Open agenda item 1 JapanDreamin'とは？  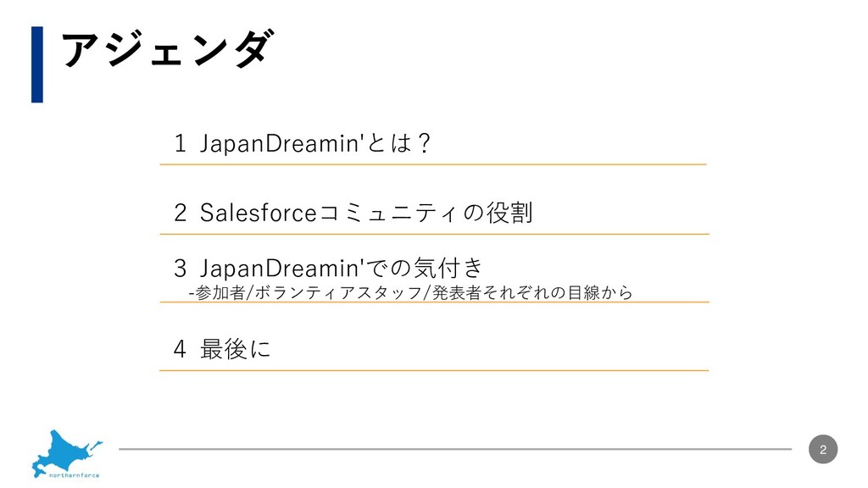coord(303,143)
